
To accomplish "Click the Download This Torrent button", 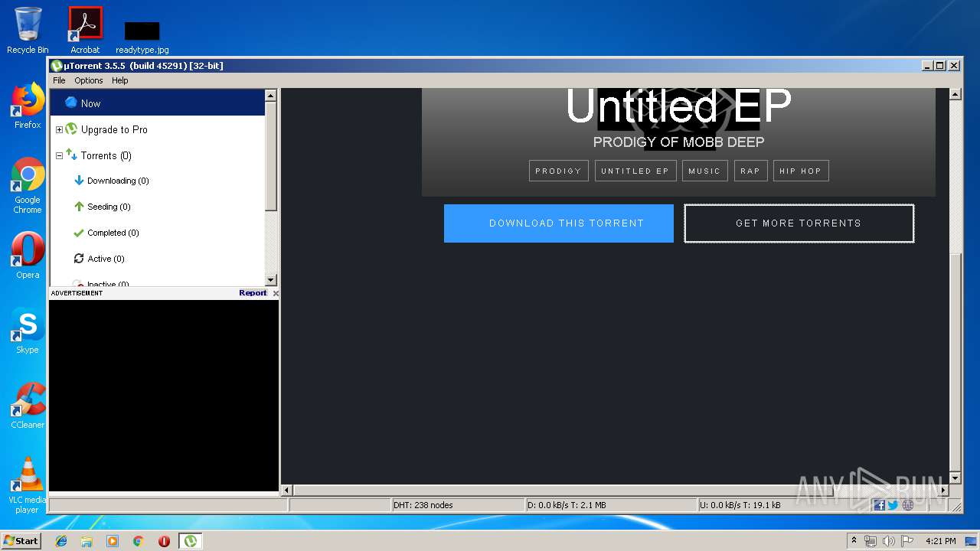I will point(559,223).
